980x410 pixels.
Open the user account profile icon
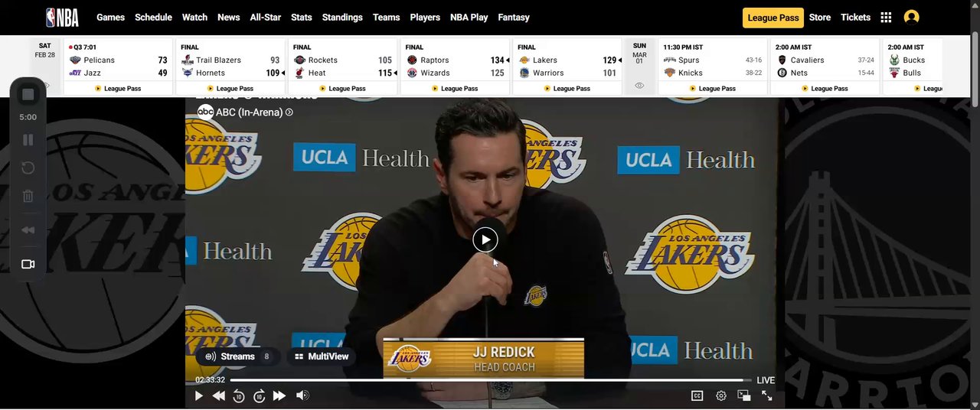911,17
